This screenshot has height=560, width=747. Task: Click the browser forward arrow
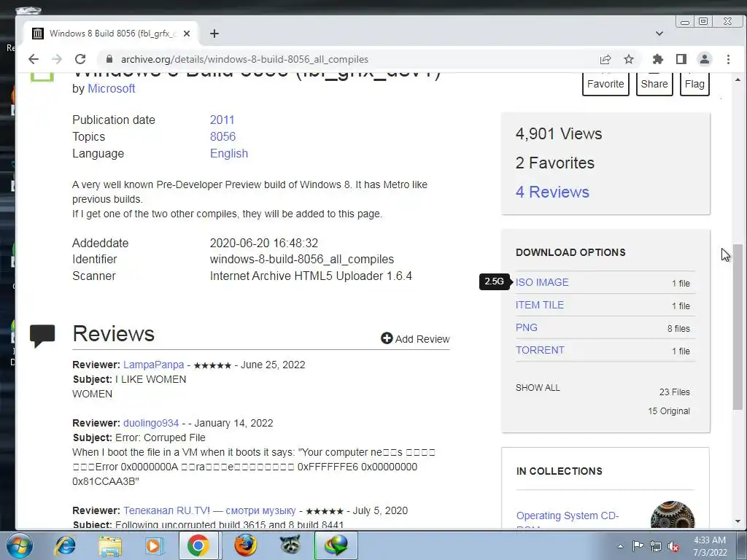point(57,59)
